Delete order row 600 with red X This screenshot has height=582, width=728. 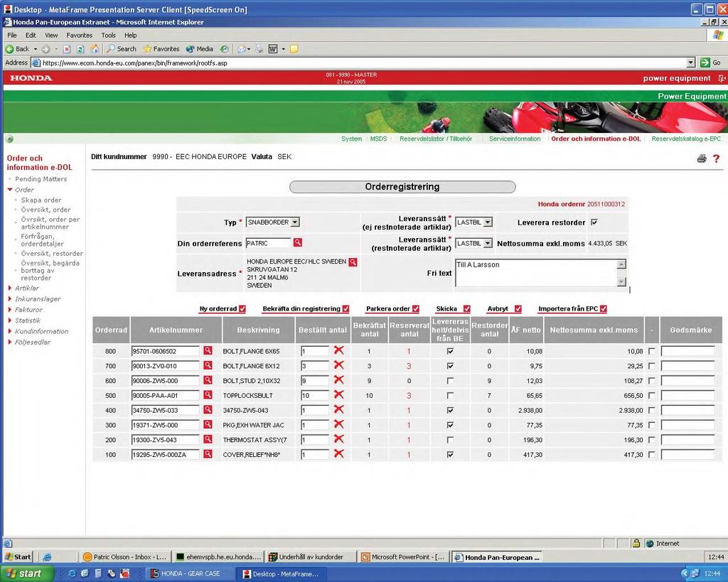point(339,380)
